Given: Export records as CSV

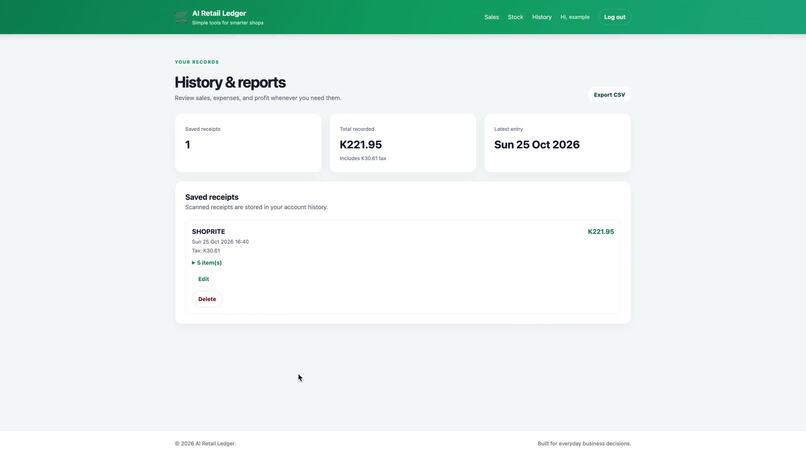Looking at the screenshot, I should point(609,95).
